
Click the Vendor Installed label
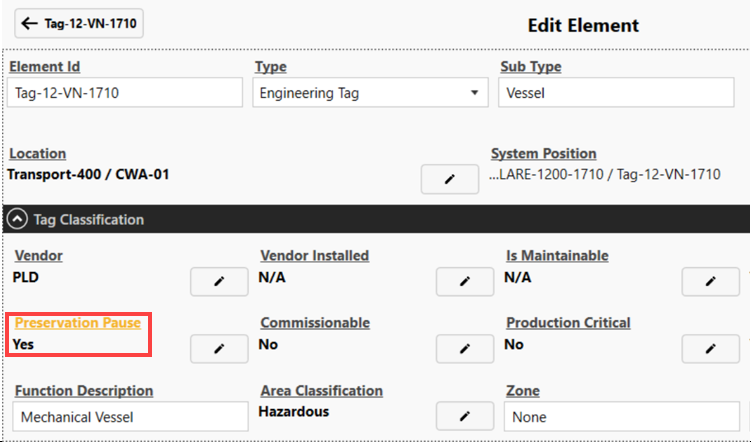click(x=314, y=256)
